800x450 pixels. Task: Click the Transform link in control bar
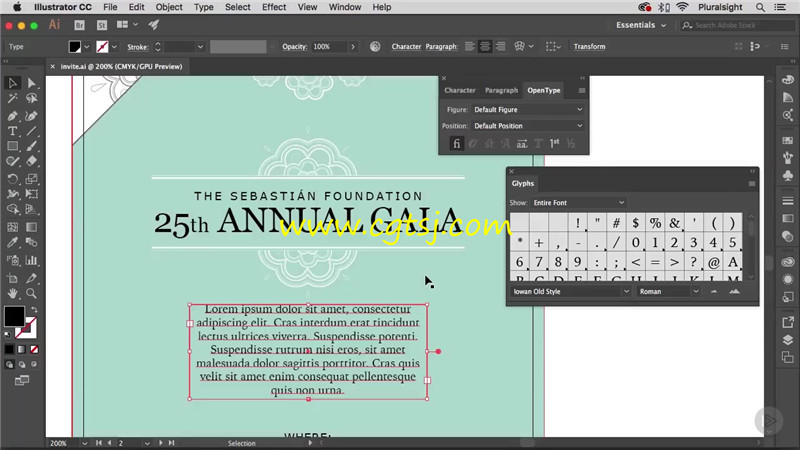coord(589,46)
